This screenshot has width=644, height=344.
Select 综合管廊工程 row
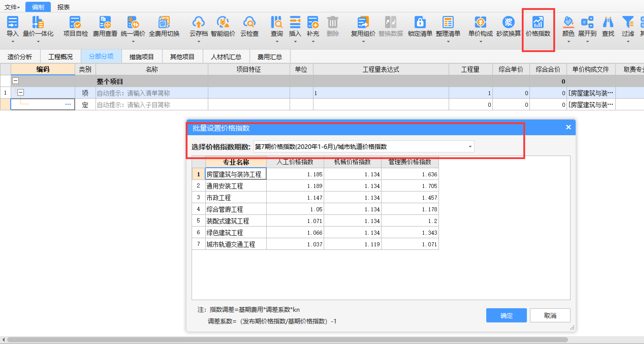click(315, 209)
